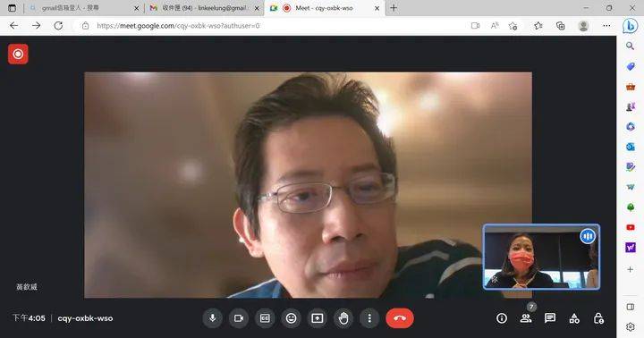
Task: Add a site to sidebar plus
Action: click(x=630, y=269)
